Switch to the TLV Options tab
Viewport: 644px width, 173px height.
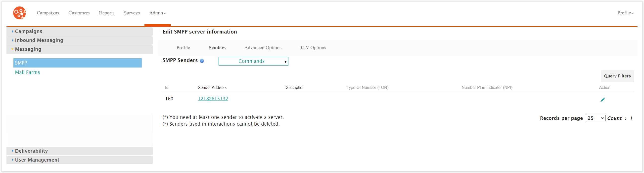click(x=313, y=48)
